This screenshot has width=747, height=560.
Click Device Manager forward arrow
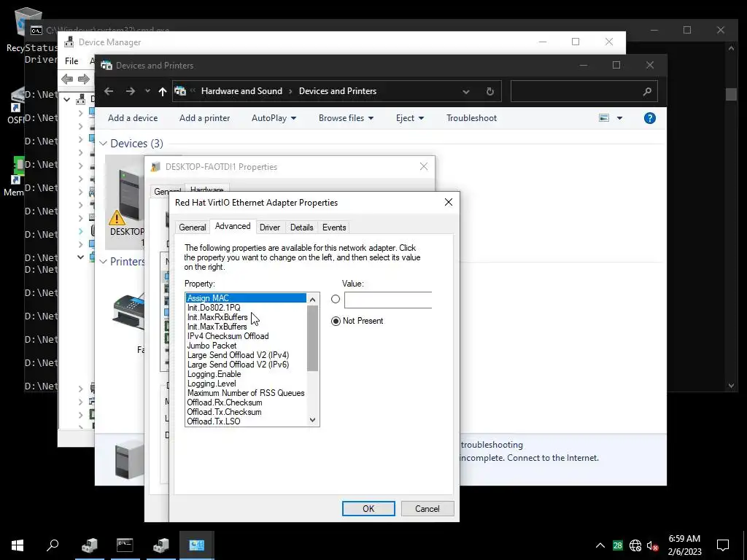[83, 79]
